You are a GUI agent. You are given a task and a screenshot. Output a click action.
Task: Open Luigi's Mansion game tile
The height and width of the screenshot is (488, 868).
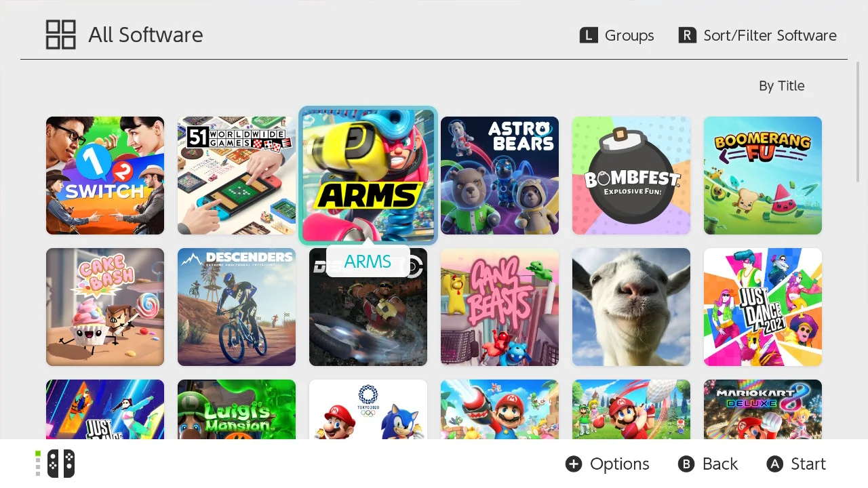point(237,409)
